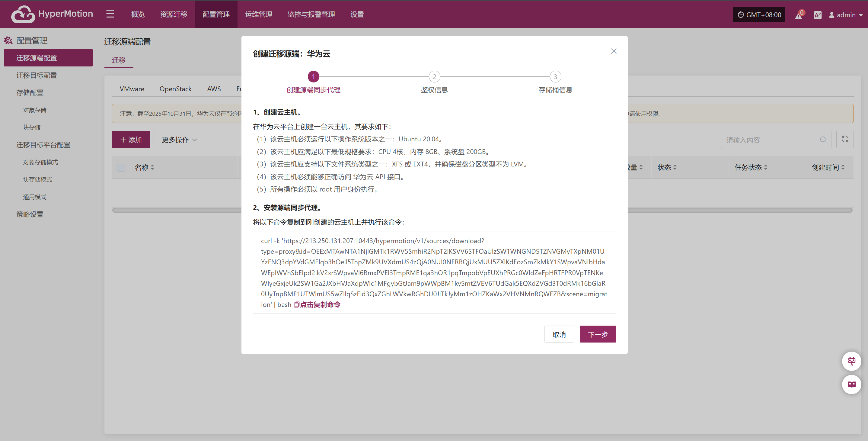
Task: Sort the table by 名称 column
Action: 152,168
